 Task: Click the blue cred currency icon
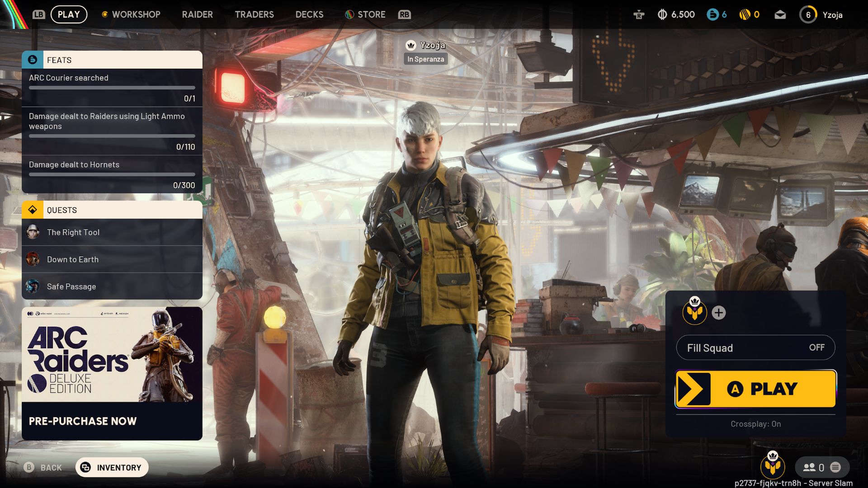[x=712, y=14]
